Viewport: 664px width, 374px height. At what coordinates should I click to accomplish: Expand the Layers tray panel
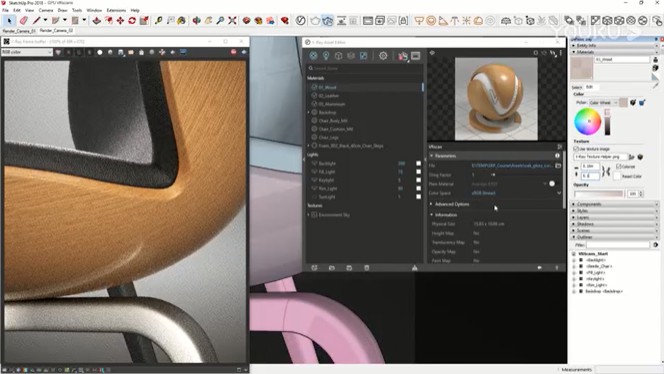614,217
